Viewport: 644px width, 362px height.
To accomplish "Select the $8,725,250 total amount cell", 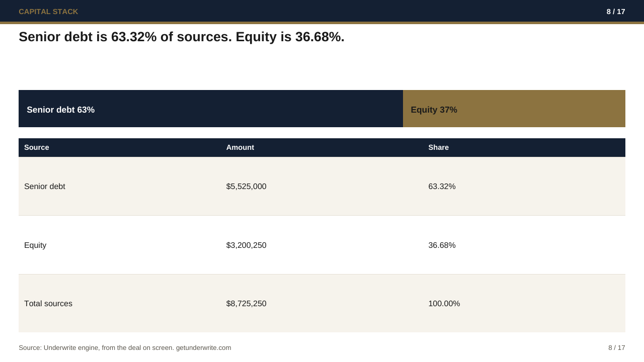I will point(246,304).
